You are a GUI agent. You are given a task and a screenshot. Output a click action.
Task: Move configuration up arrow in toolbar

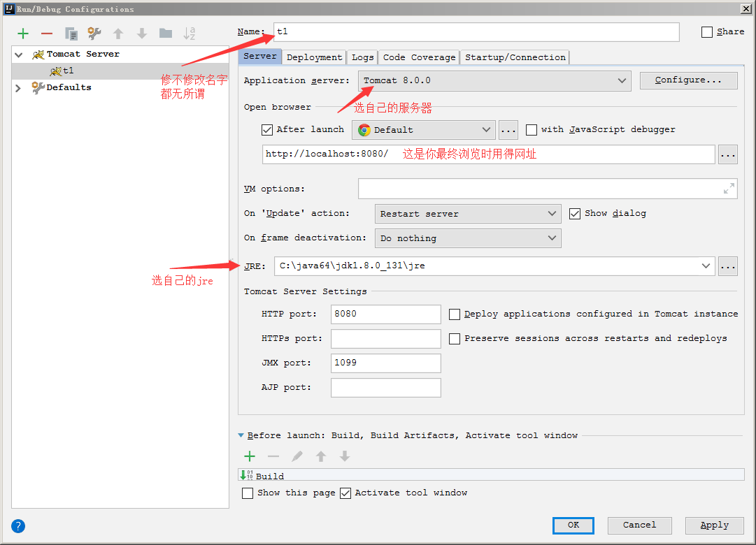click(118, 34)
